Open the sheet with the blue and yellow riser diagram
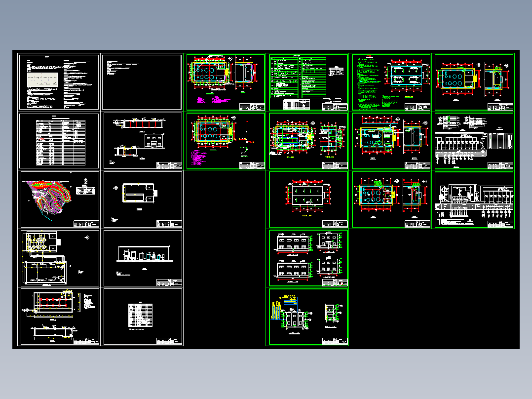 [x=308, y=317]
